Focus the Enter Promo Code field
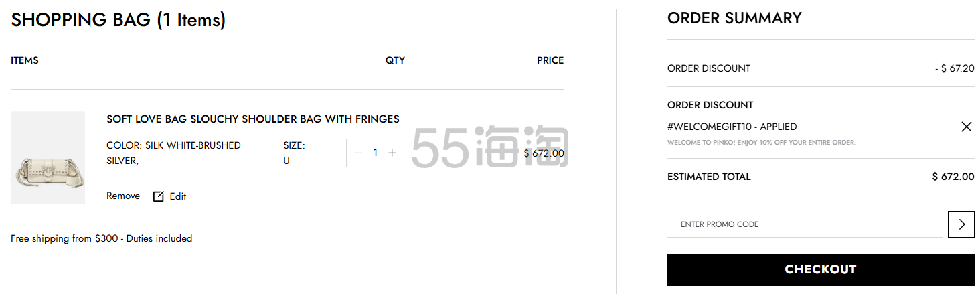 coord(805,224)
